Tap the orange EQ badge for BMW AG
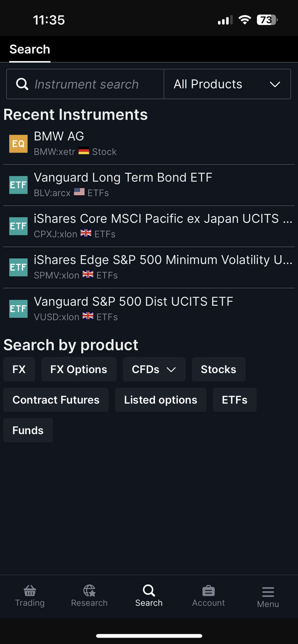Screen dimensions: 298x644 (18, 143)
